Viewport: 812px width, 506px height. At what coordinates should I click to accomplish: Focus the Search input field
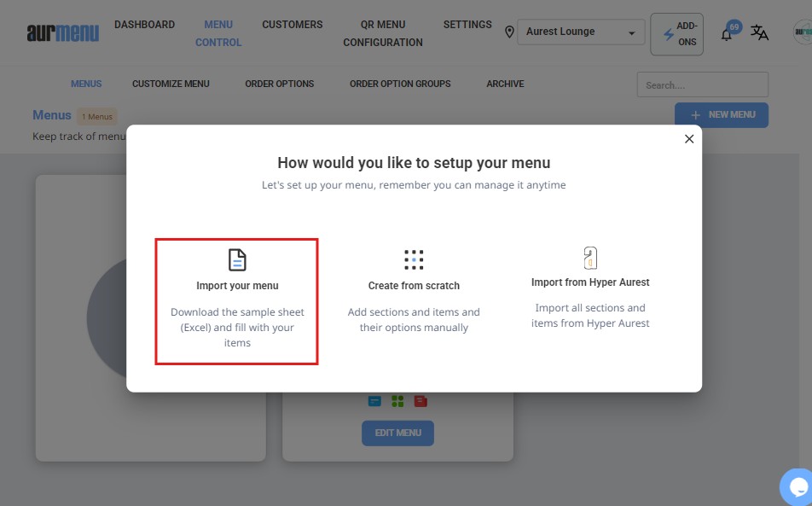pyautogui.click(x=702, y=85)
